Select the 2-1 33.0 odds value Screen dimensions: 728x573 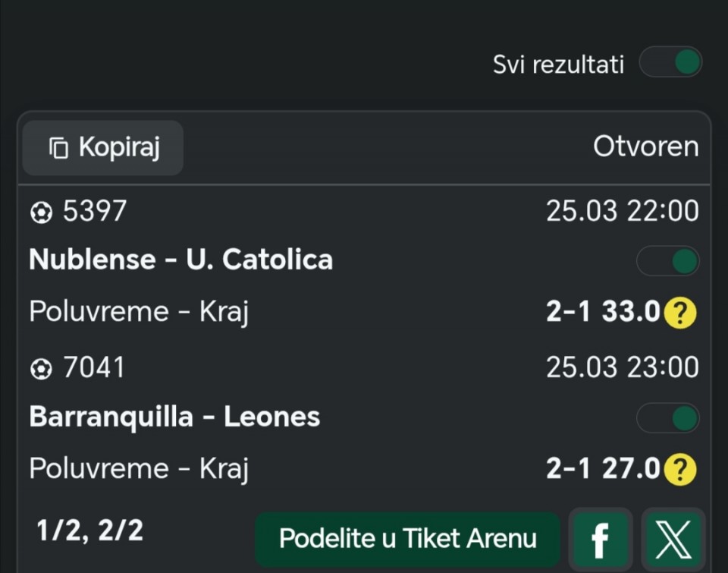[603, 312]
